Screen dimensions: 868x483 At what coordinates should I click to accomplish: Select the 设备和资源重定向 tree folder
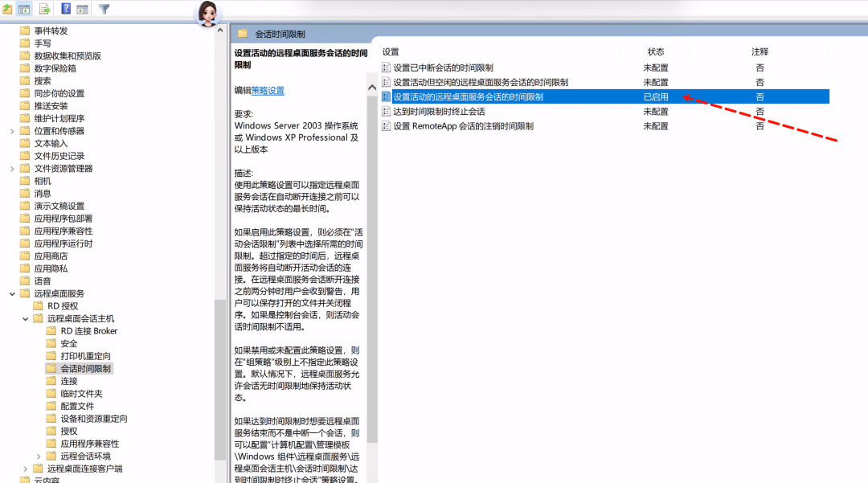93,419
